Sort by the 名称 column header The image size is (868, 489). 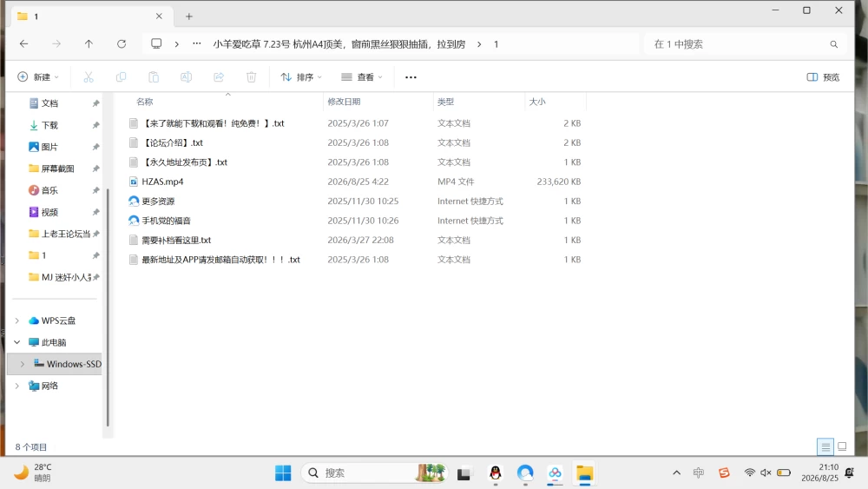pyautogui.click(x=144, y=102)
